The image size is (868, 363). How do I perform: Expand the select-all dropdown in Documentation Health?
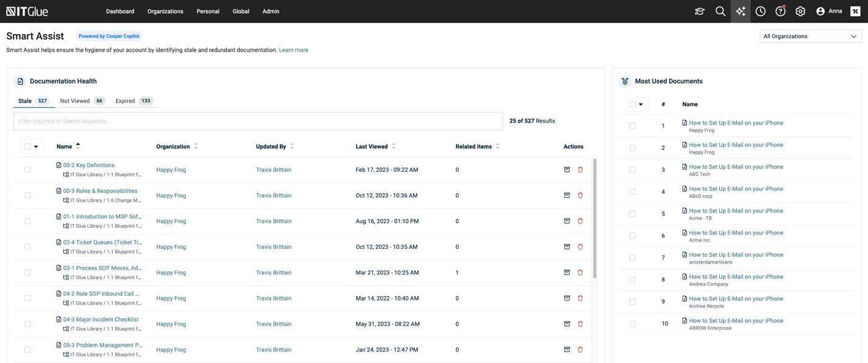pyautogui.click(x=36, y=147)
